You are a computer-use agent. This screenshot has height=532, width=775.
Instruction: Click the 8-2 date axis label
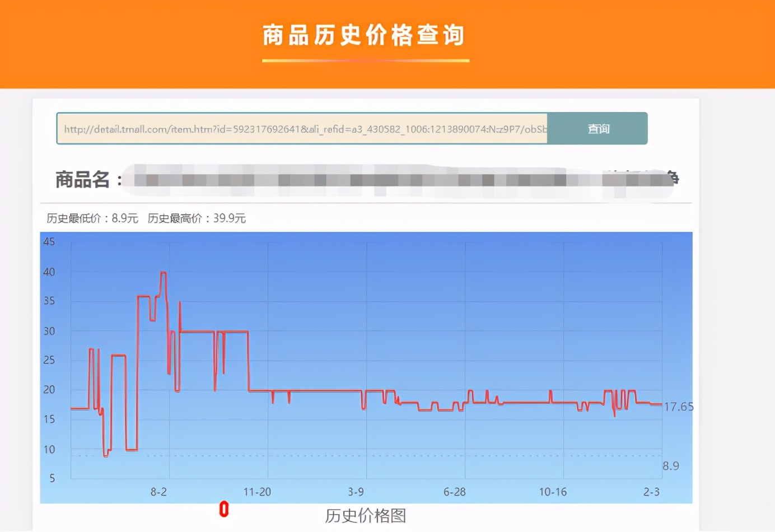click(158, 492)
